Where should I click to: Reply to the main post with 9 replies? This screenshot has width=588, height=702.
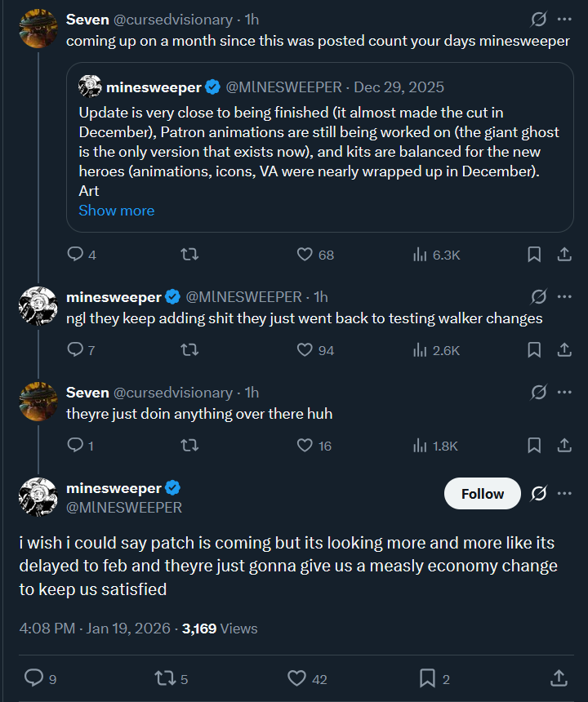[33, 678]
